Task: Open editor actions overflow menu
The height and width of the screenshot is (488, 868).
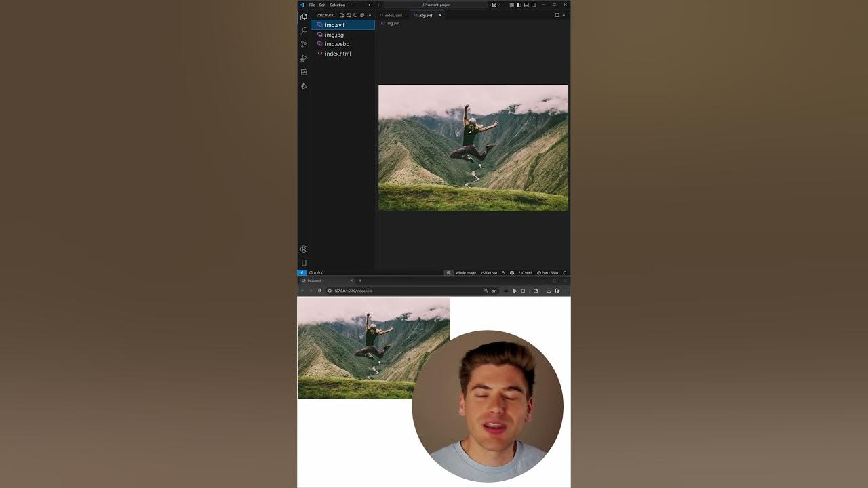Action: click(x=564, y=15)
